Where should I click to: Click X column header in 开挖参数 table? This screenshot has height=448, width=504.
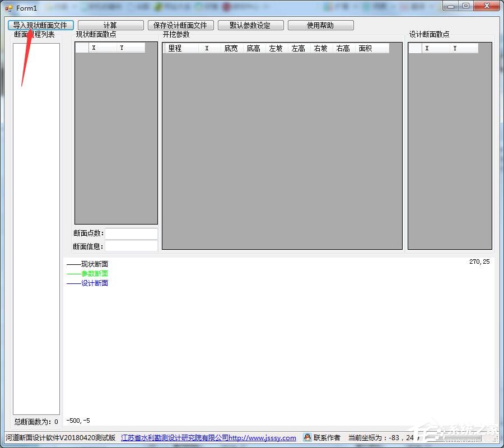(210, 48)
